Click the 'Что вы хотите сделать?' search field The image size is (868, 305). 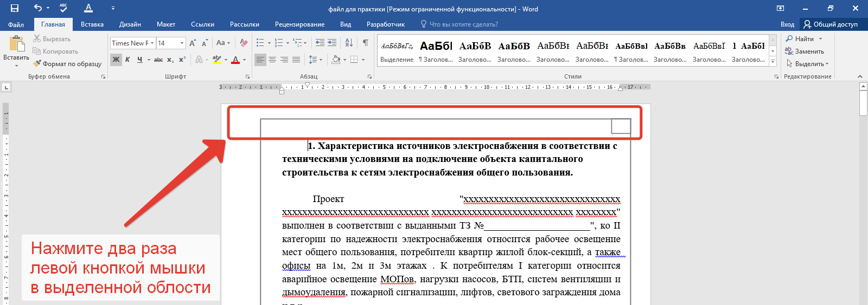[463, 24]
